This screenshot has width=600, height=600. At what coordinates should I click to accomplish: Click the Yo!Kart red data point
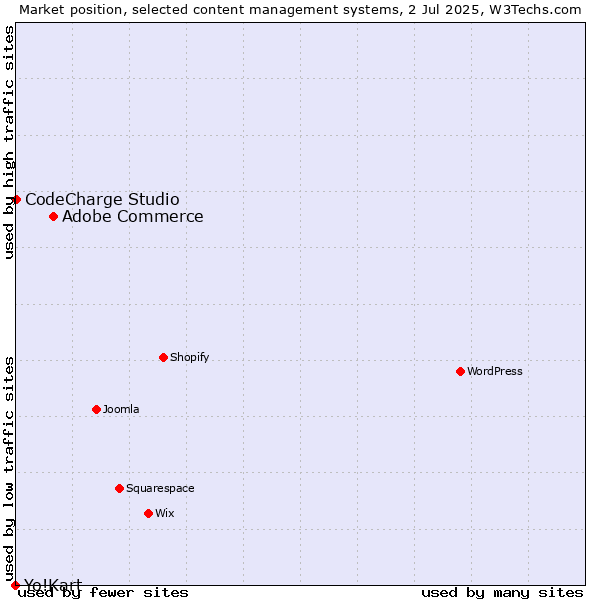(x=15, y=585)
